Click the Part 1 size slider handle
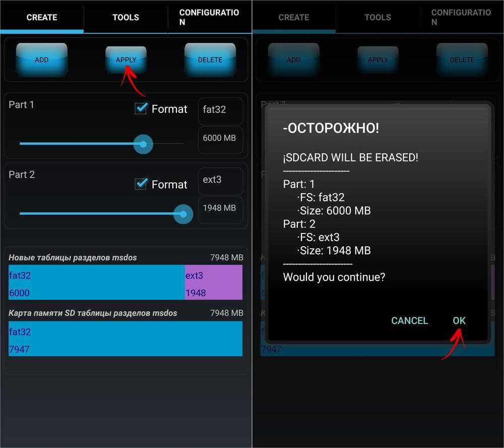Screen dimensions: 504x448 (143, 144)
